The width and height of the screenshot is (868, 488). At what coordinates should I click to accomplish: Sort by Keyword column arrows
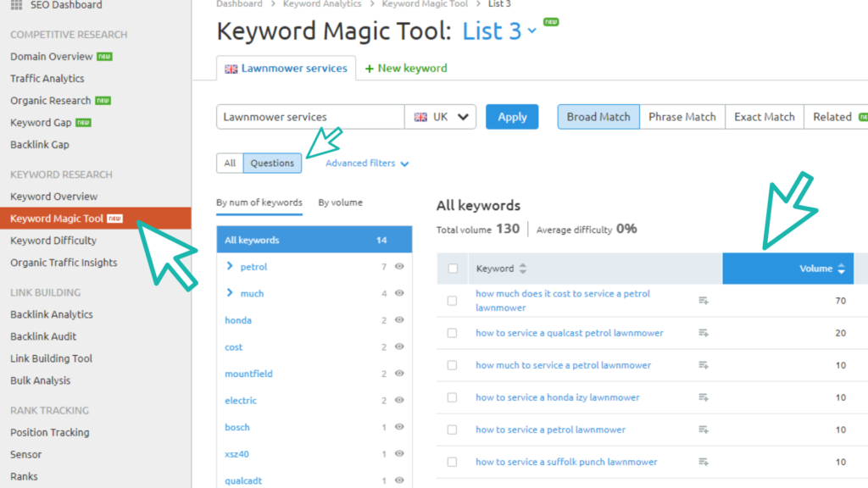coord(522,269)
